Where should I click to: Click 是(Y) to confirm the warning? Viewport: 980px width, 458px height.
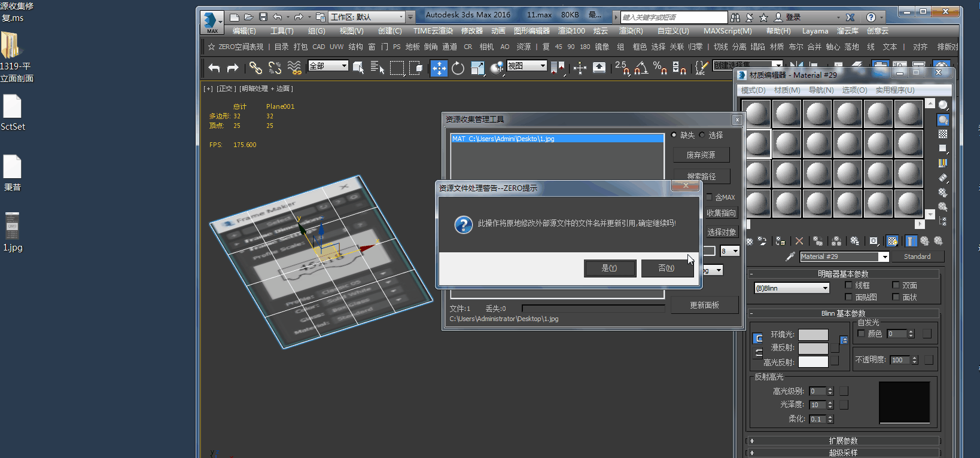tap(610, 268)
